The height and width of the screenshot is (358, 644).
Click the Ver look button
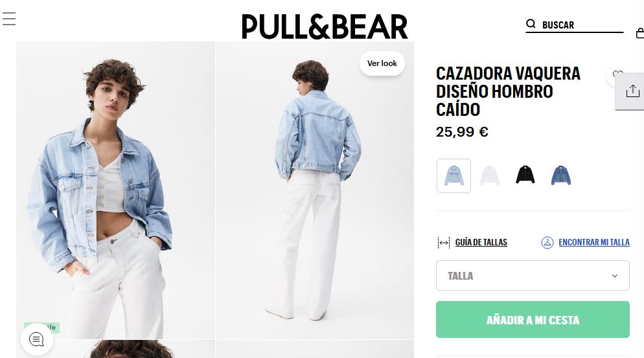tap(382, 63)
